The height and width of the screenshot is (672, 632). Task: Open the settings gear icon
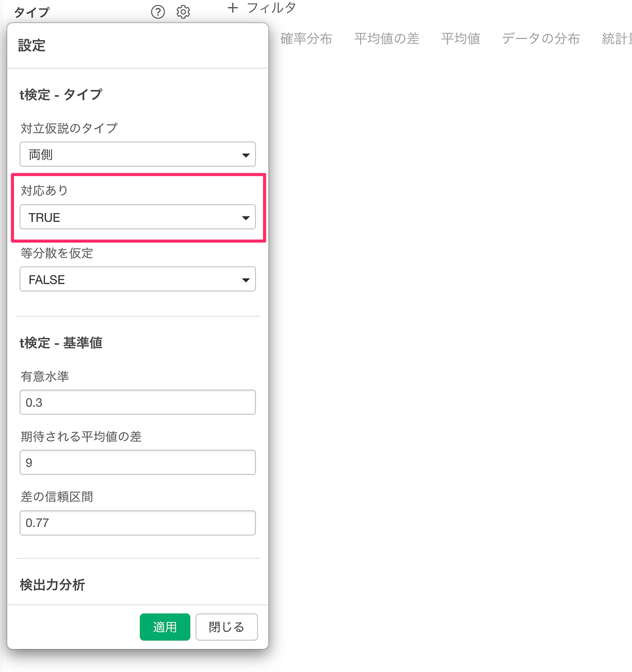click(183, 11)
